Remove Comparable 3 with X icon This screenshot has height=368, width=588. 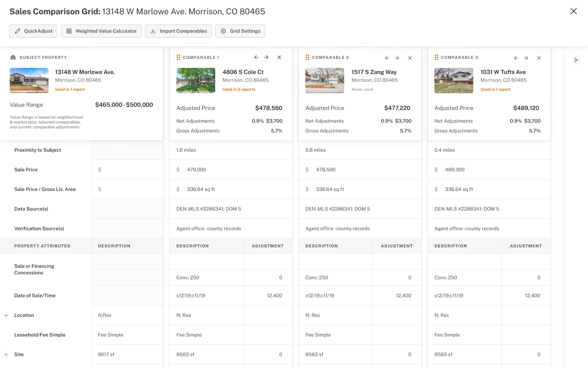point(539,58)
